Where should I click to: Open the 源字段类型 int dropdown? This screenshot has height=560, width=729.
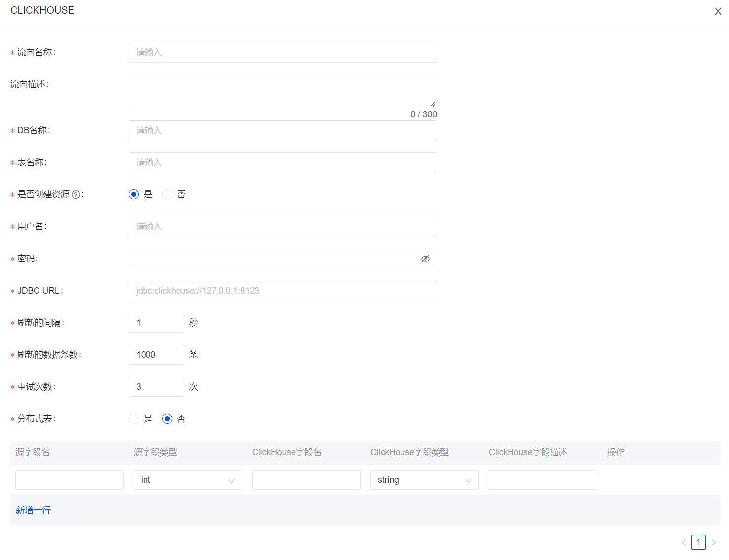(187, 480)
